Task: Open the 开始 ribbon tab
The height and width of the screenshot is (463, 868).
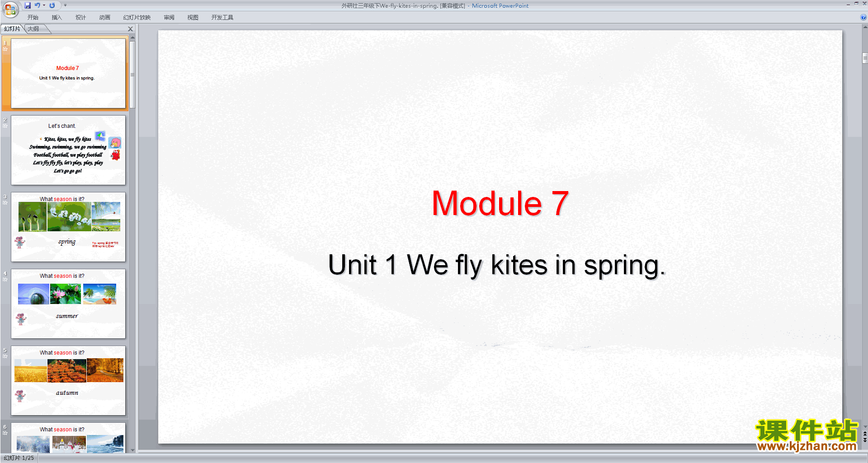Action: point(33,18)
